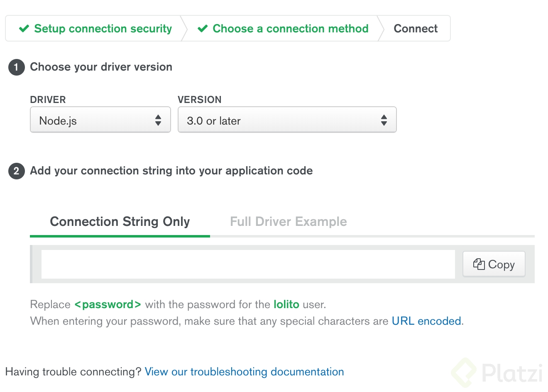Click the version dropdown up-down arrows
The height and width of the screenshot is (392, 548).
[x=384, y=120]
